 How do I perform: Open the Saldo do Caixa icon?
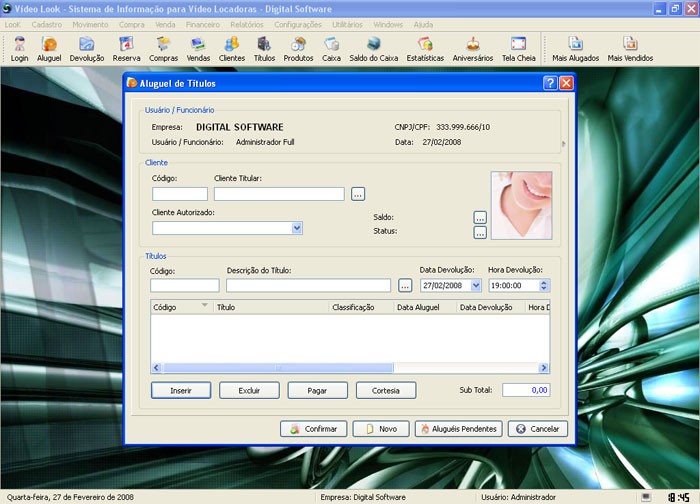coord(374,49)
